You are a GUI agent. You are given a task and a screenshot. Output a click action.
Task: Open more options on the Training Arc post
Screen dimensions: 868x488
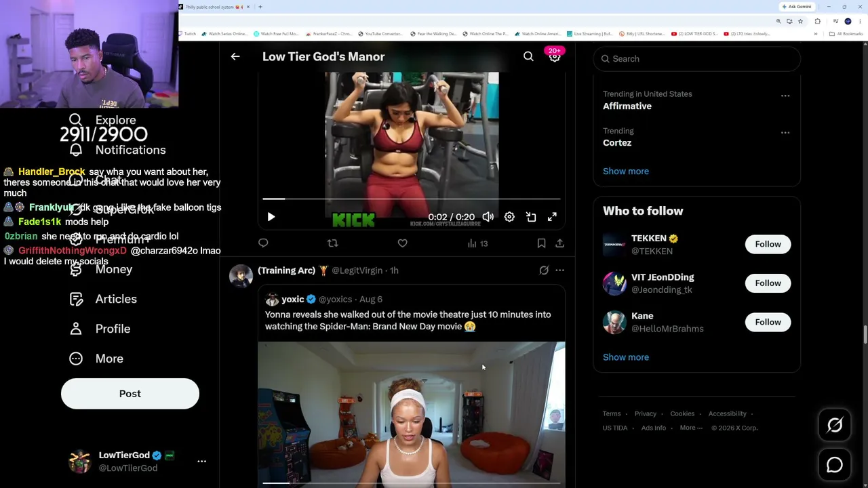pyautogui.click(x=559, y=270)
